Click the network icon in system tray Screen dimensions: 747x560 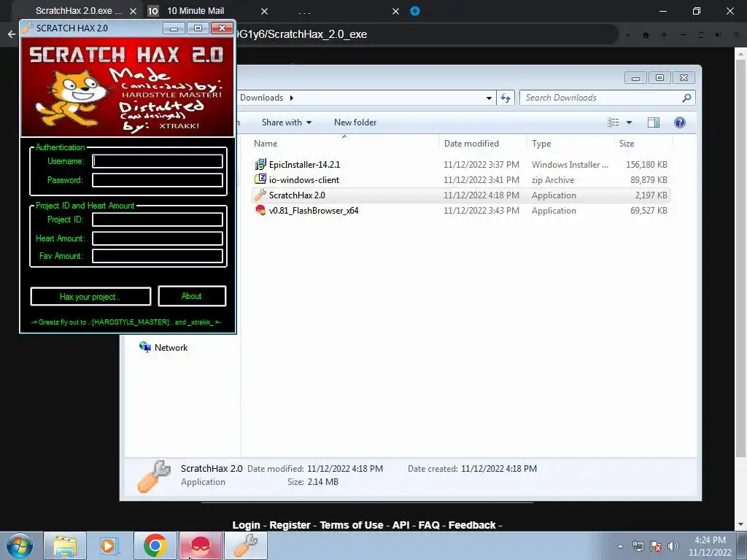coord(638,546)
